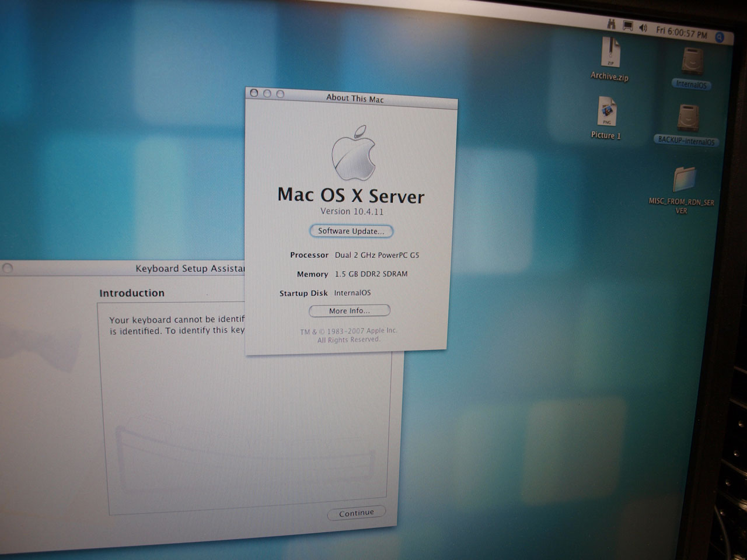Click the volume speaker icon in menu bar
Screen dimensions: 747x560
643,27
